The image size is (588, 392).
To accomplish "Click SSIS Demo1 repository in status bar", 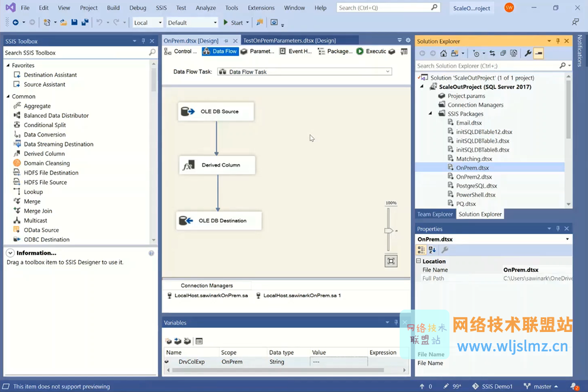I will point(492,386).
